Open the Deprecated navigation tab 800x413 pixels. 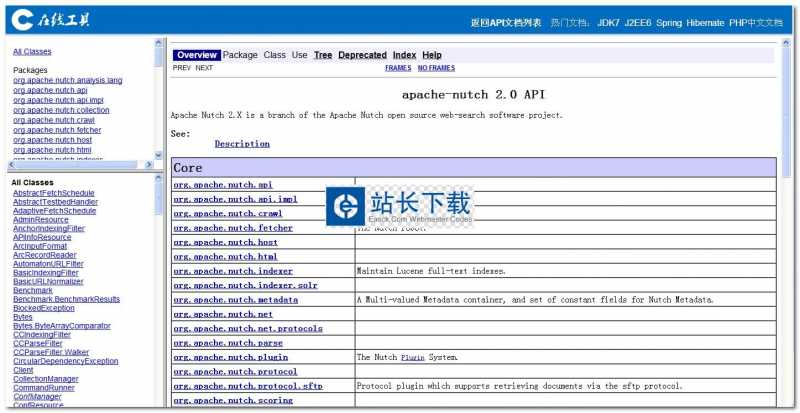(362, 55)
